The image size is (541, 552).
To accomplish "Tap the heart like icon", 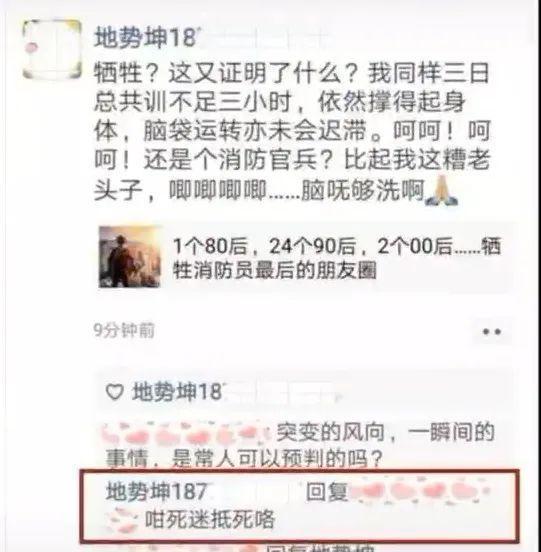I will click(114, 392).
